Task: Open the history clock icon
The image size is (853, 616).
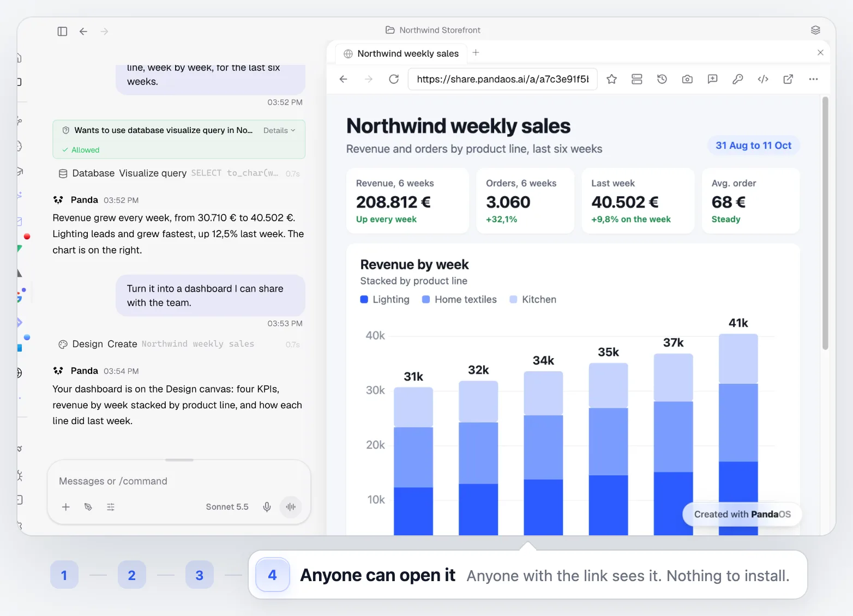Action: pyautogui.click(x=662, y=79)
